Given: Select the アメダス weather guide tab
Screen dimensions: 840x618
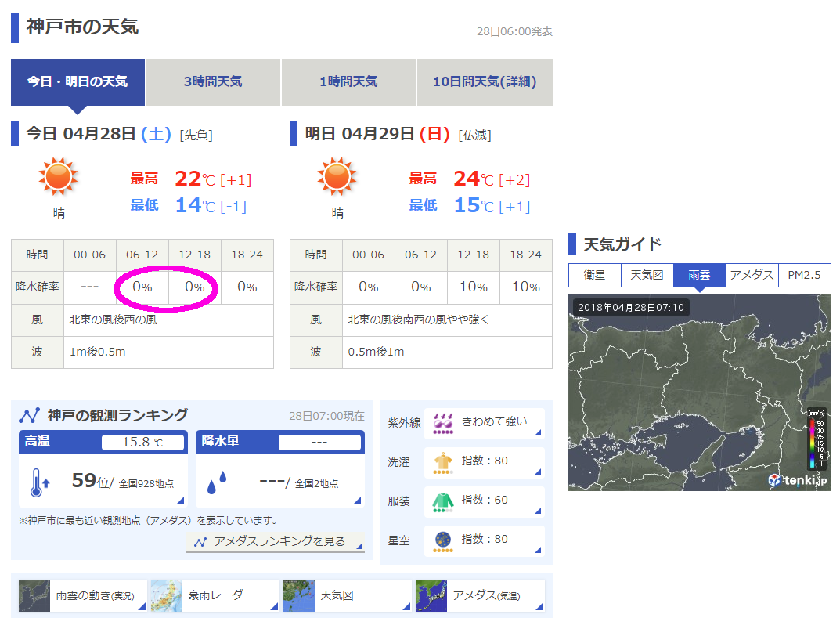Looking at the screenshot, I should point(752,275).
